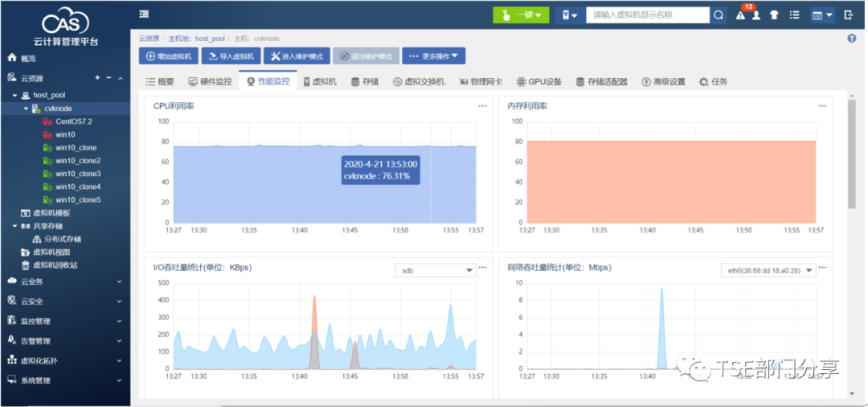Click host_pool breadcrumb link
The image size is (868, 407).
pyautogui.click(x=211, y=39)
